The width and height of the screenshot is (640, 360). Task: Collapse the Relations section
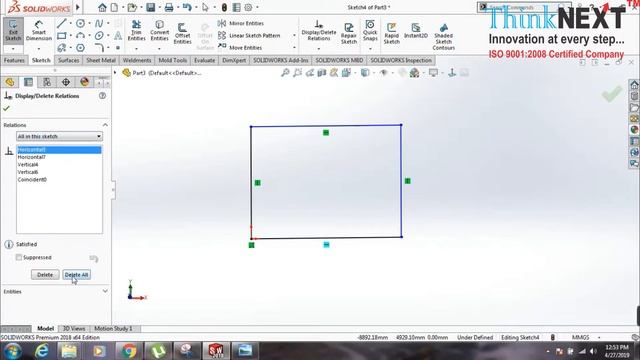pyautogui.click(x=105, y=125)
